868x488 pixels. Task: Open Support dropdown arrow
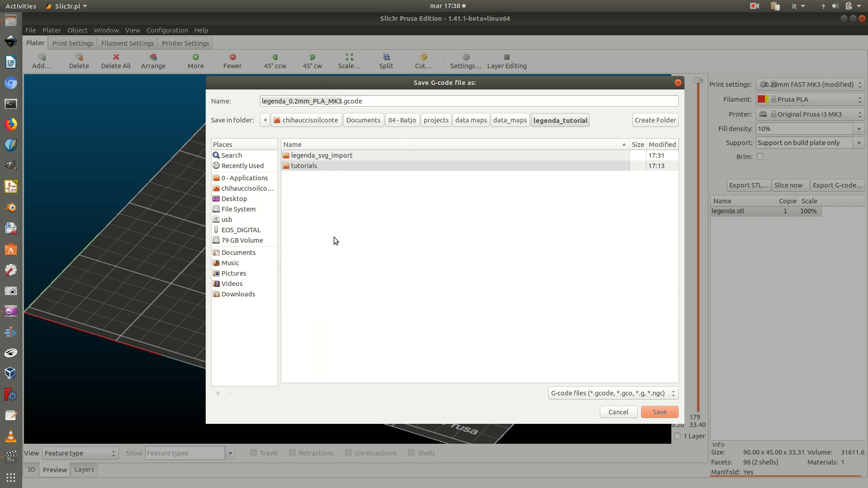point(859,143)
